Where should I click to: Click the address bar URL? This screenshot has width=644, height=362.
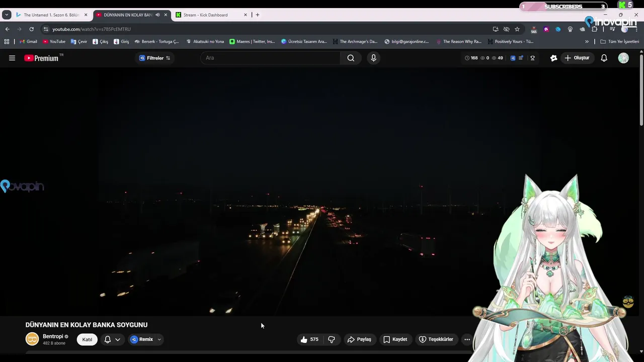pyautogui.click(x=92, y=29)
